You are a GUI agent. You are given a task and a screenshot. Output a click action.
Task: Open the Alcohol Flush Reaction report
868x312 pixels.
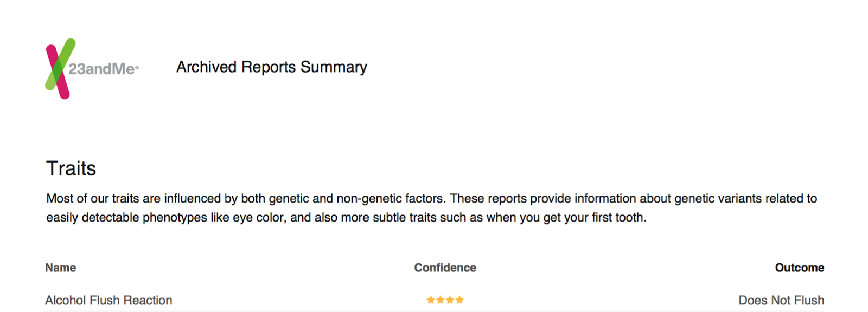point(108,300)
